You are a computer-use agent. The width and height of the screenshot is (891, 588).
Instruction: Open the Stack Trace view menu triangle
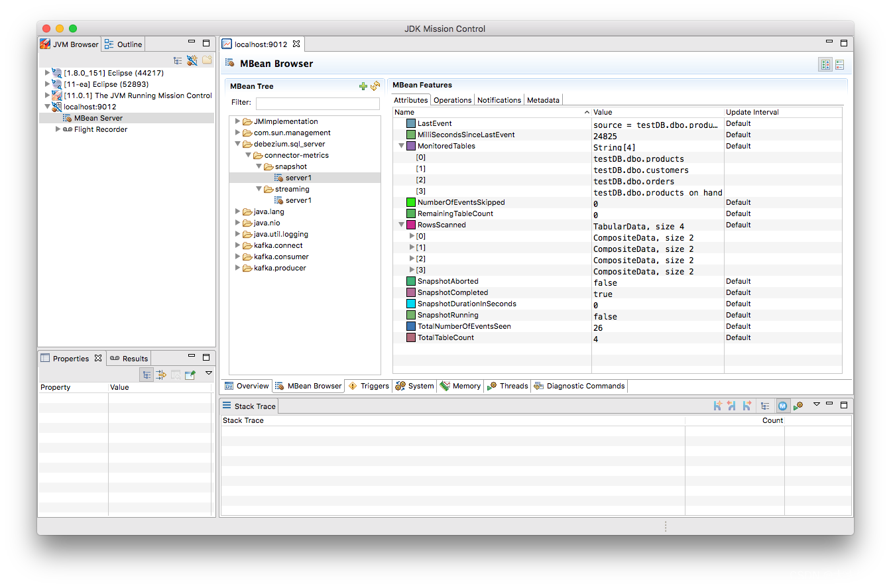817,404
